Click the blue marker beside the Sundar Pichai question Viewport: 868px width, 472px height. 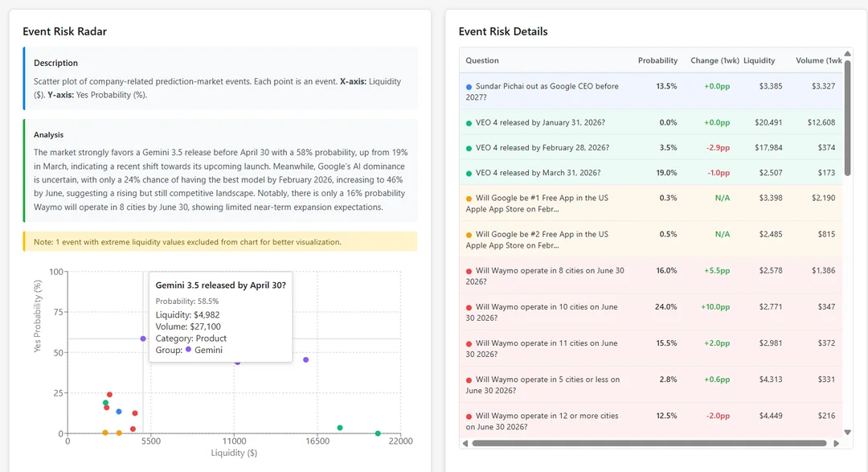467,87
